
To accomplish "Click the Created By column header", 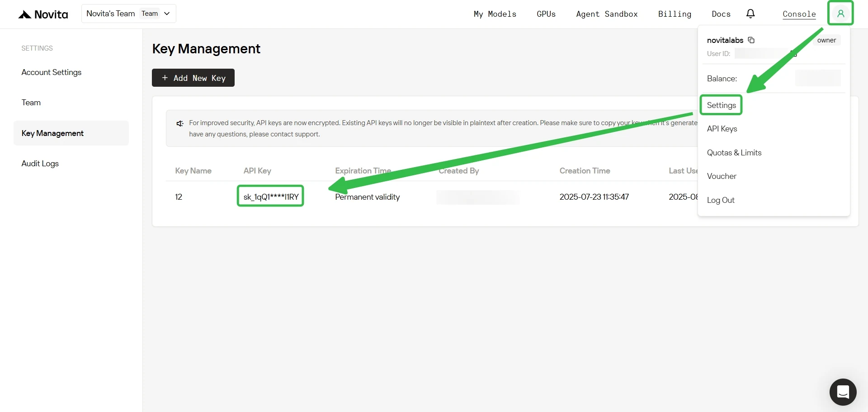I will [458, 171].
